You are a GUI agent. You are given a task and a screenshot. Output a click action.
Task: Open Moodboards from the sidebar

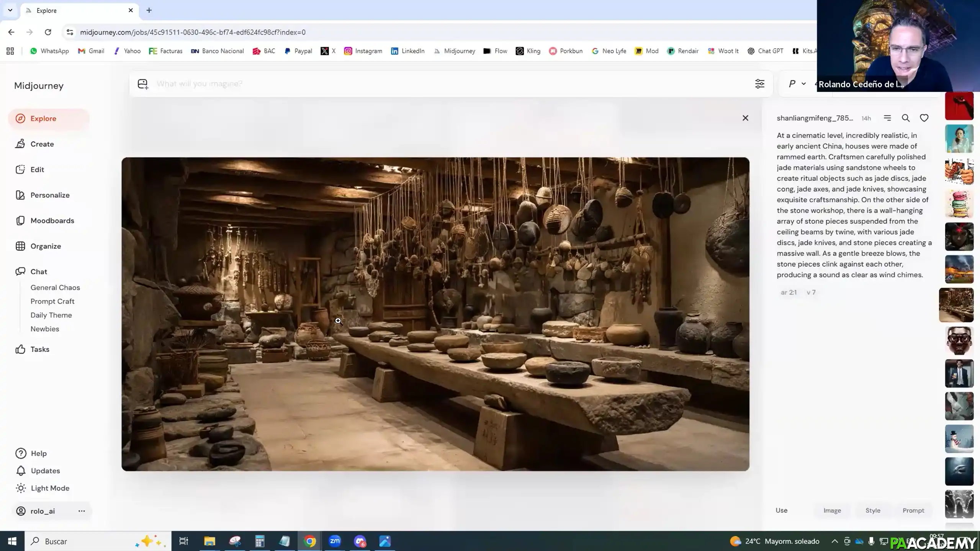pos(52,221)
